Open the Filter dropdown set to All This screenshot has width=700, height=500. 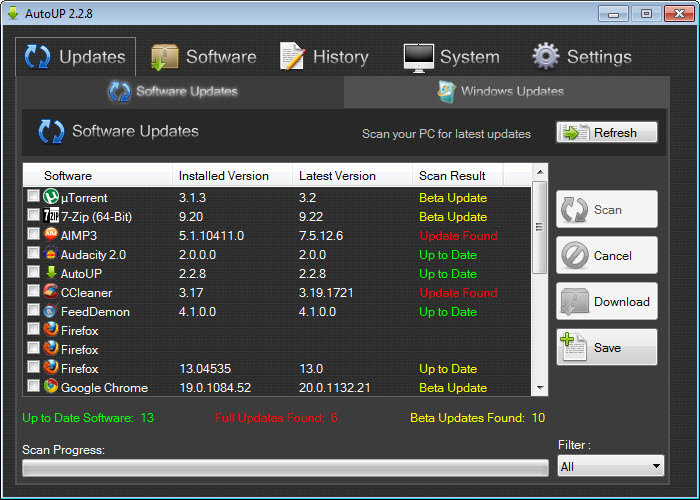[611, 466]
